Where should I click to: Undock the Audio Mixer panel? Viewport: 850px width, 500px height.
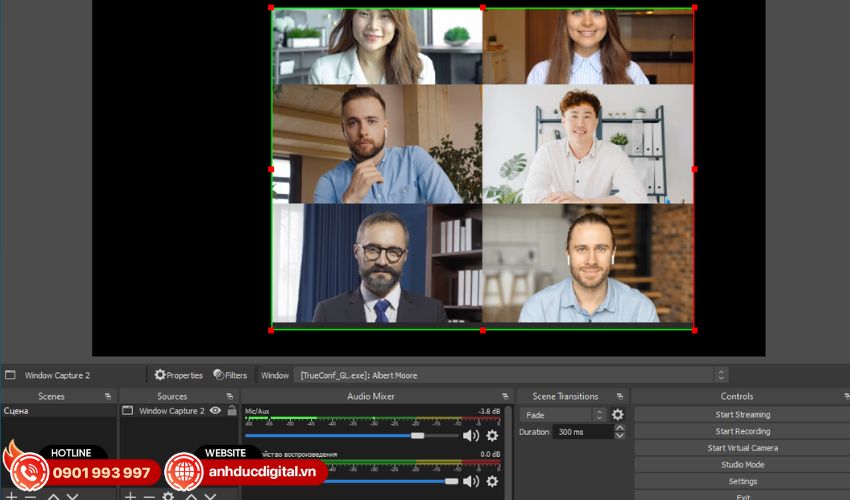tap(505, 397)
